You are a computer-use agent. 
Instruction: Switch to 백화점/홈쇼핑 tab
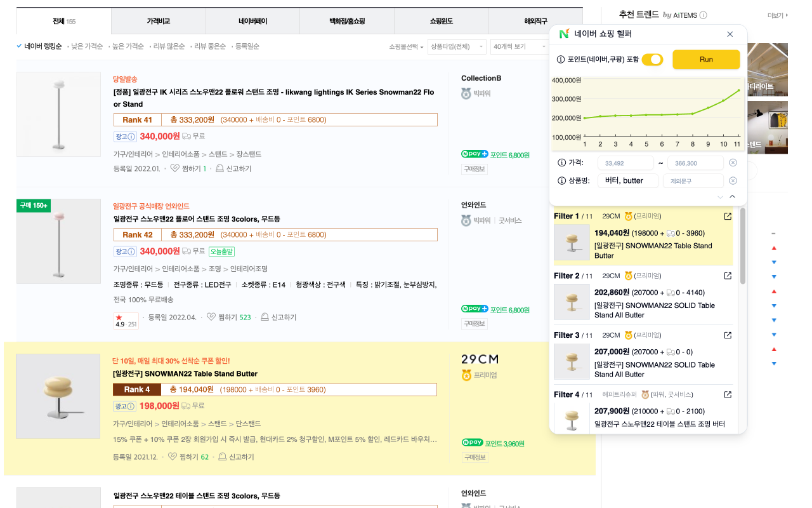click(347, 21)
